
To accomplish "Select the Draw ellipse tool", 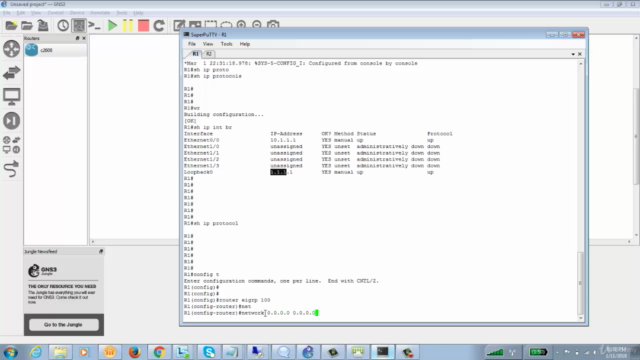I will click(226, 25).
